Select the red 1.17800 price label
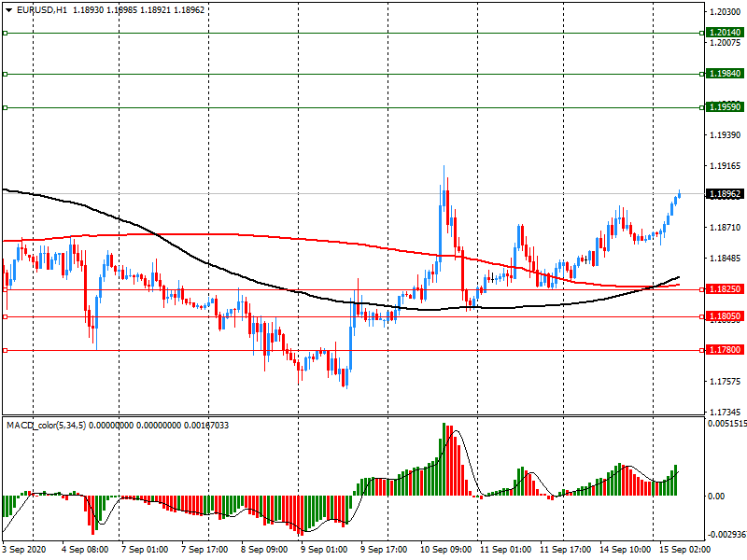 pos(725,349)
